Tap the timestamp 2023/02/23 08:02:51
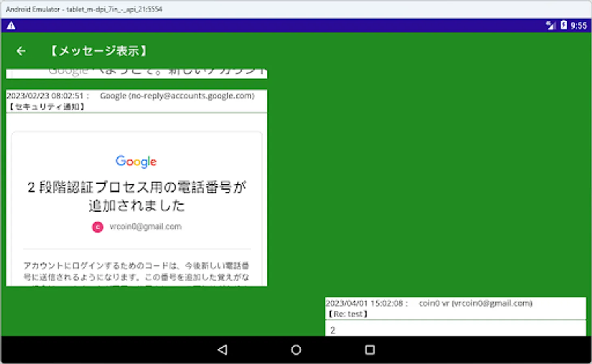 click(45, 96)
